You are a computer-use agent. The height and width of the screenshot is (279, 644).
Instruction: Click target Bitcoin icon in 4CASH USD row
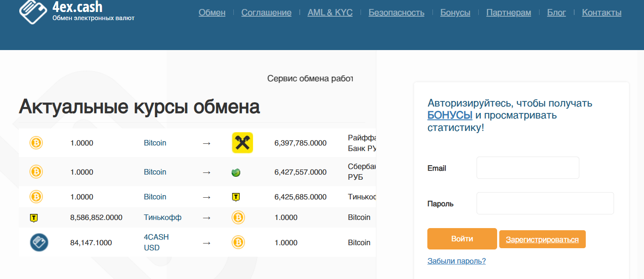point(238,243)
